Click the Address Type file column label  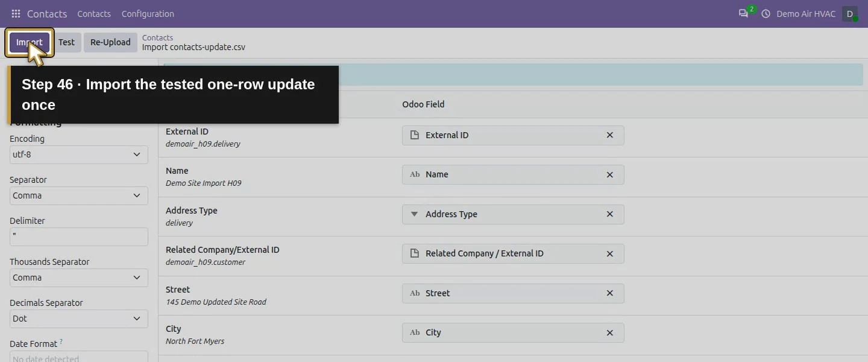coord(192,211)
